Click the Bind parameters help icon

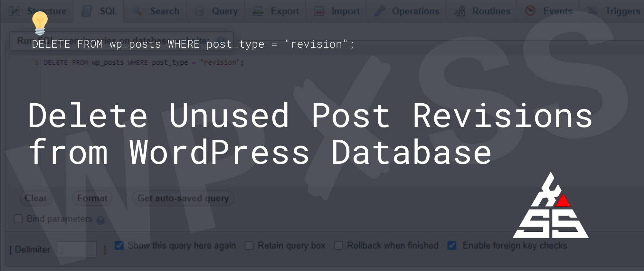[x=100, y=220]
